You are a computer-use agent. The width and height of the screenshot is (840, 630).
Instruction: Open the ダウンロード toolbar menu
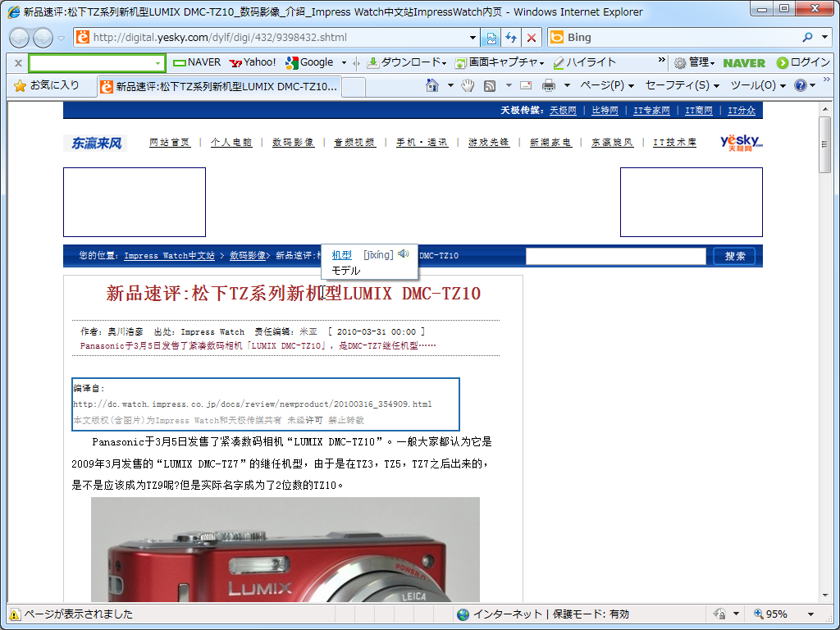[x=407, y=62]
